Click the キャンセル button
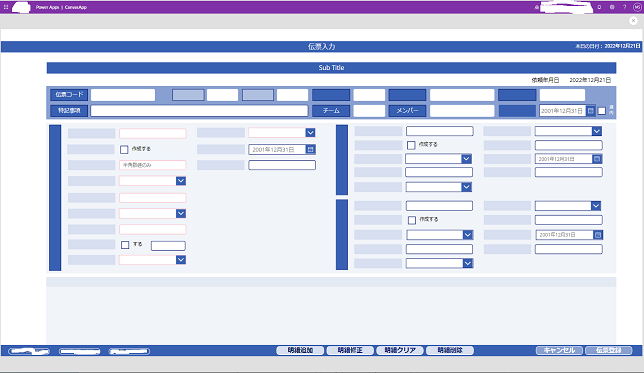644x373 pixels. [x=559, y=350]
